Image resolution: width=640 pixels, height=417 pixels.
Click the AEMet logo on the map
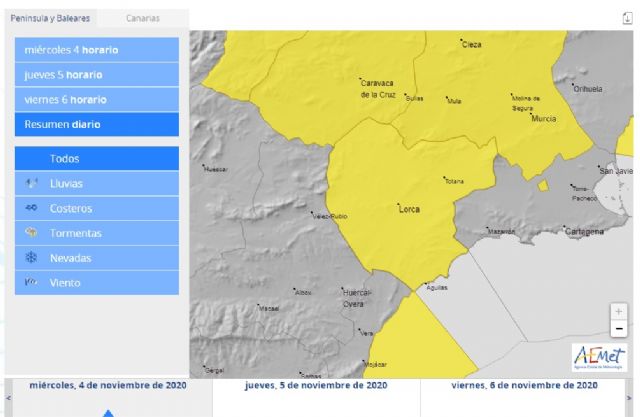tap(600, 357)
